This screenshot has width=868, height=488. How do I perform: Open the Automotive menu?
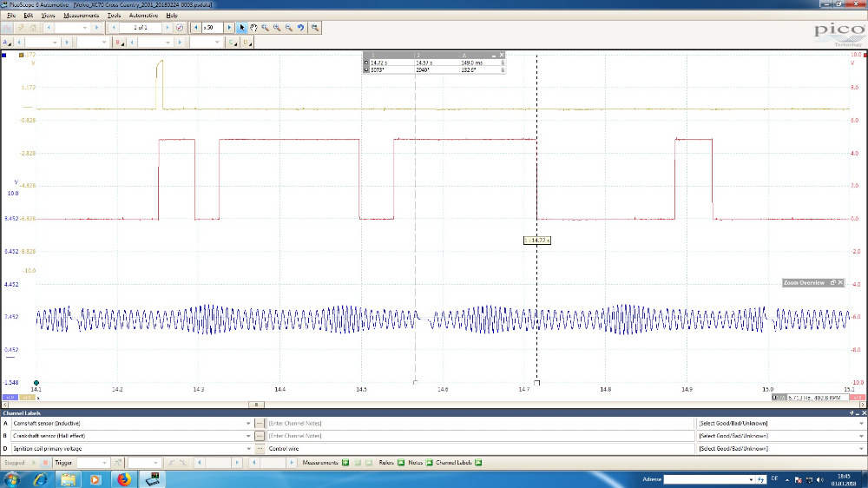[143, 16]
